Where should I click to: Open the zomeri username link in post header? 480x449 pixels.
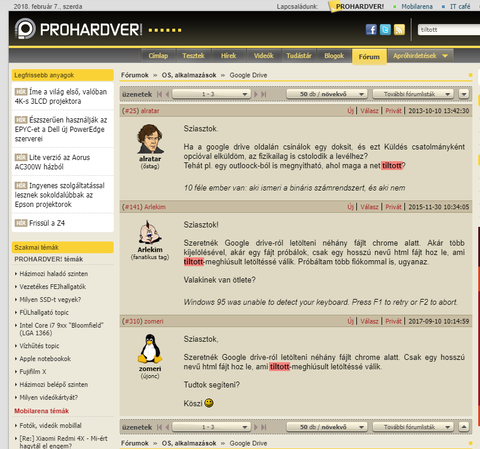point(154,321)
